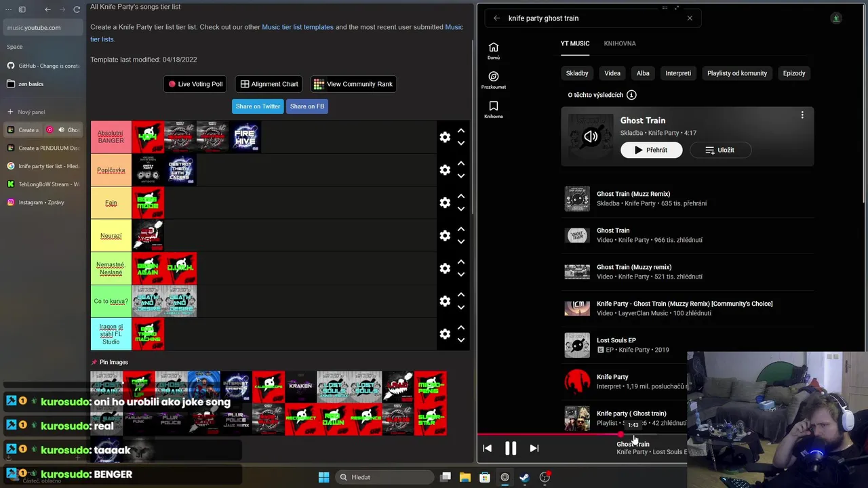Clear the search query with X icon

click(x=690, y=18)
